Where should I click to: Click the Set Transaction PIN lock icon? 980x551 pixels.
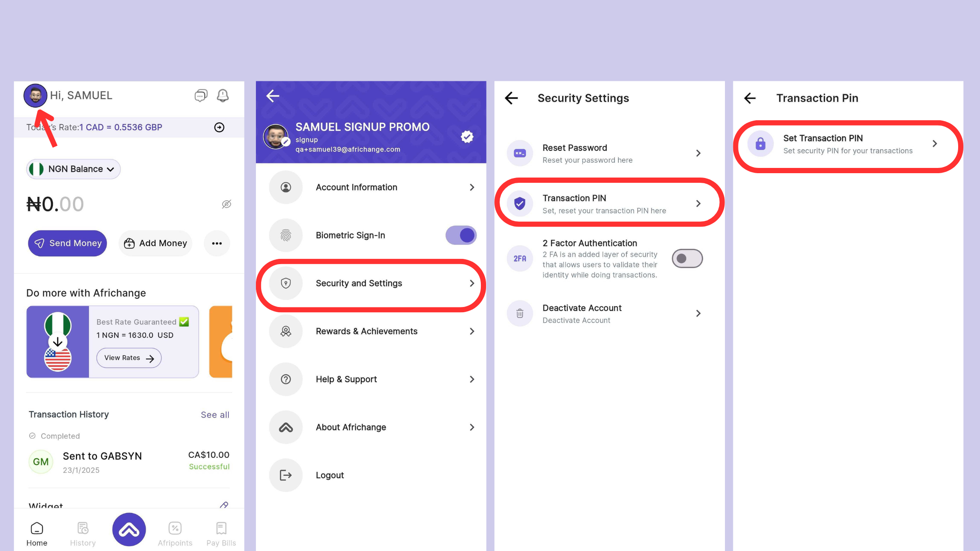click(761, 143)
